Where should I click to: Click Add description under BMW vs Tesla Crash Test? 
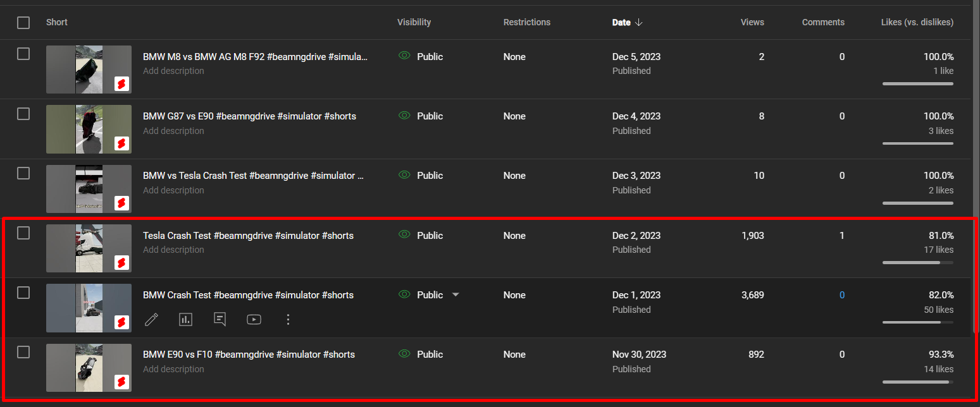[x=173, y=190]
